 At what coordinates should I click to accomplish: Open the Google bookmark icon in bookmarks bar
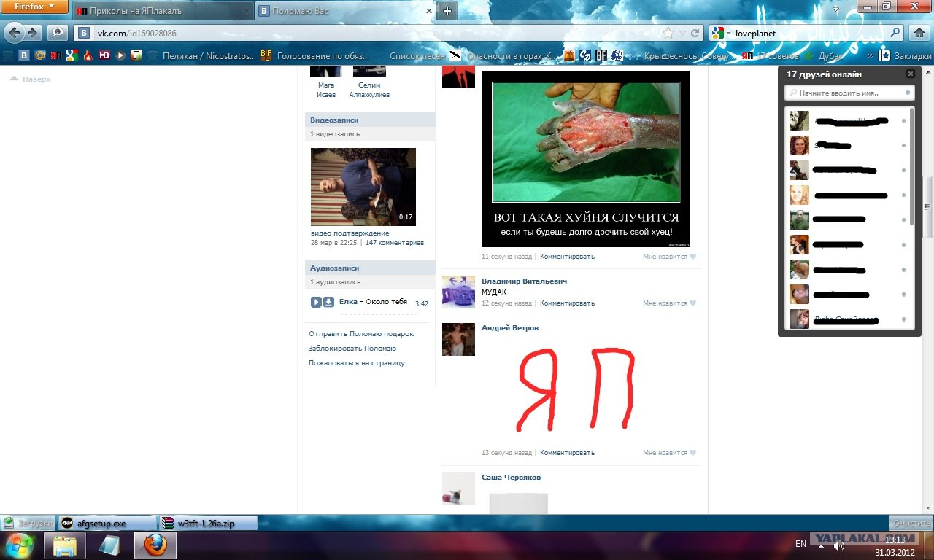pyautogui.click(x=72, y=55)
